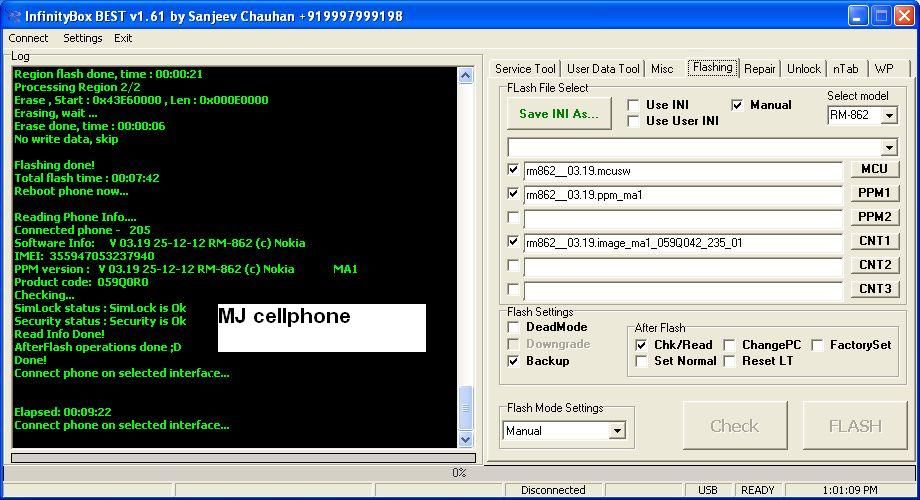Open the Connect menu
The height and width of the screenshot is (500, 920).
tap(28, 38)
